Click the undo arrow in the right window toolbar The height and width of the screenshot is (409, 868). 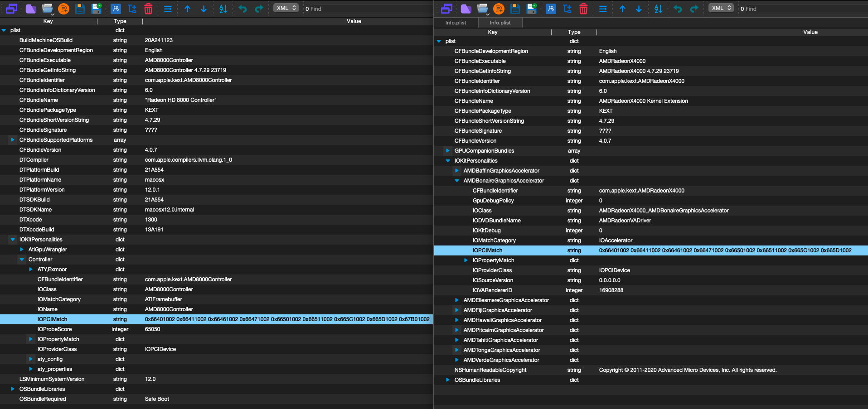678,9
